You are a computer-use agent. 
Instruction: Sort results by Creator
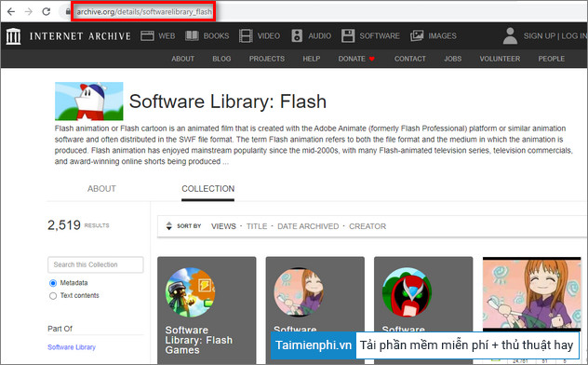click(367, 226)
